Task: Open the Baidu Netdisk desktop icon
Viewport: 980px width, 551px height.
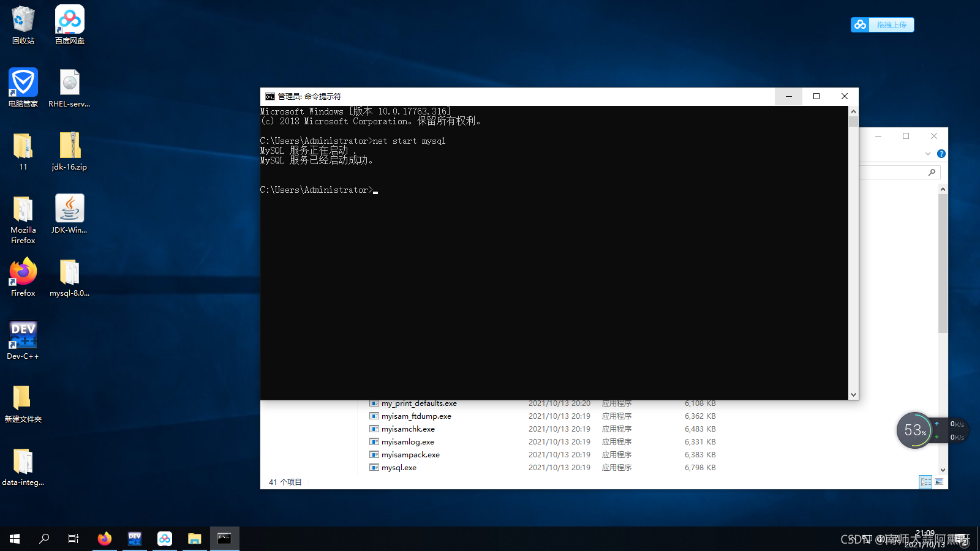Action: click(x=70, y=25)
